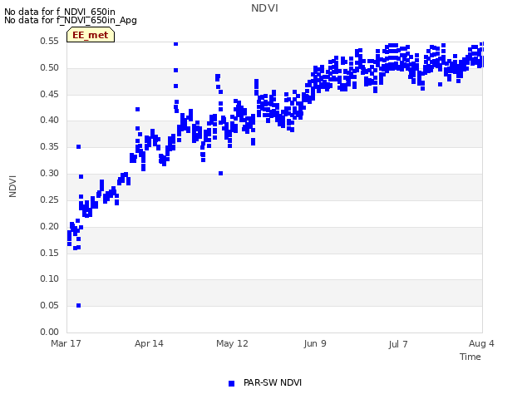Click the Aug 4 x-axis label
This screenshot has height=399, width=532.
(481, 343)
